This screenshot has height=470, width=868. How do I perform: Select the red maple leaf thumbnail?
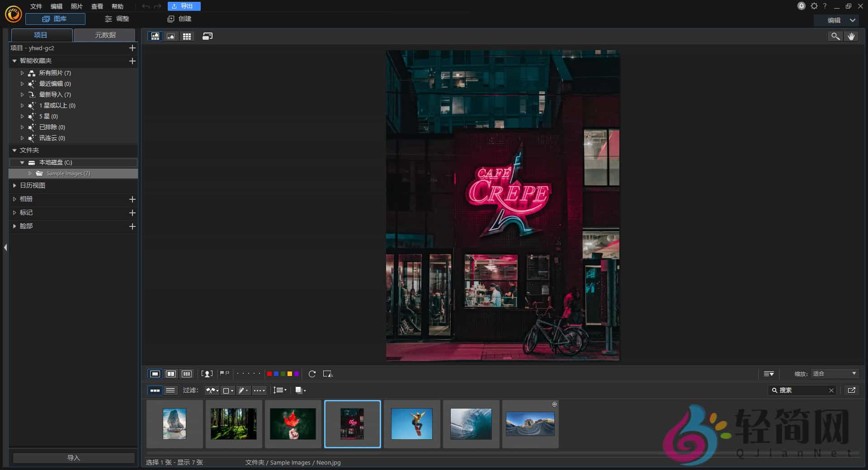293,423
